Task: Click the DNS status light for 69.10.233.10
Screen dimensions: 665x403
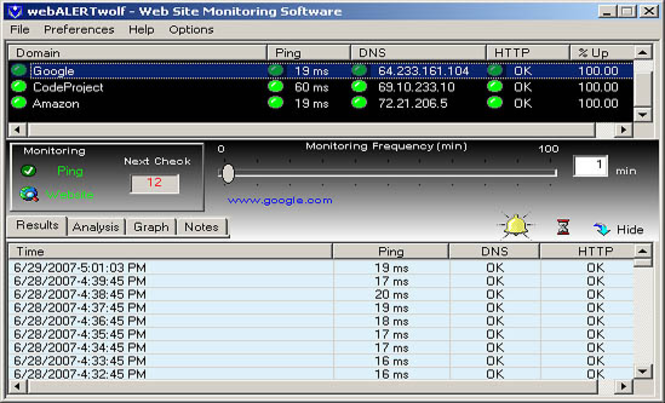Action: click(x=359, y=87)
